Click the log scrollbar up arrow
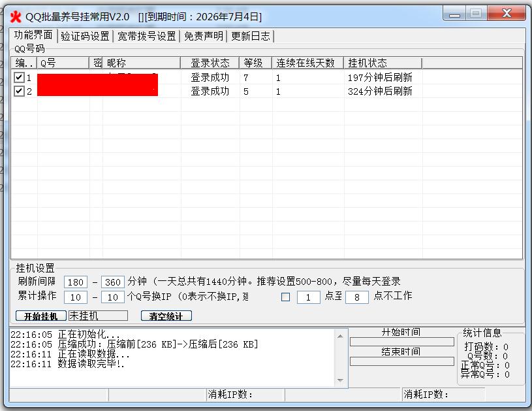The width and height of the screenshot is (532, 411). 340,337
